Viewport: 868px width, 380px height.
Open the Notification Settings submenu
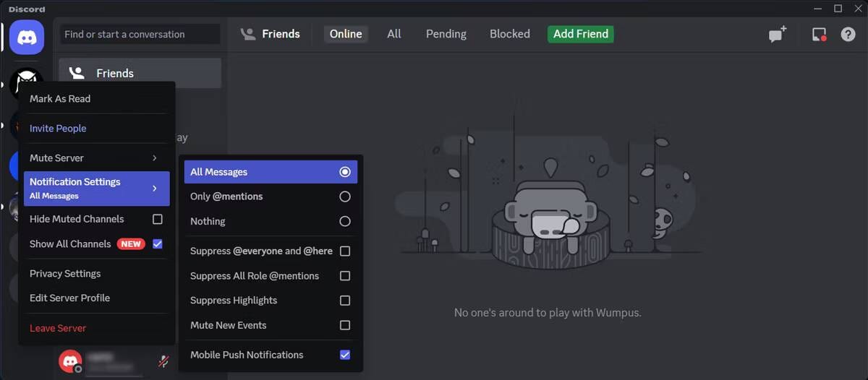point(96,189)
